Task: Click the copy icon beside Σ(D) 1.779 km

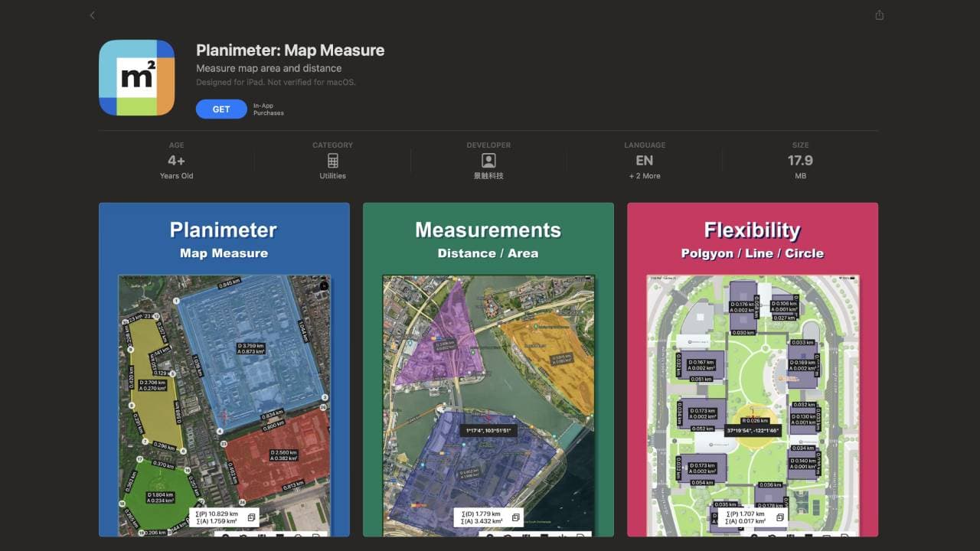Action: (515, 517)
